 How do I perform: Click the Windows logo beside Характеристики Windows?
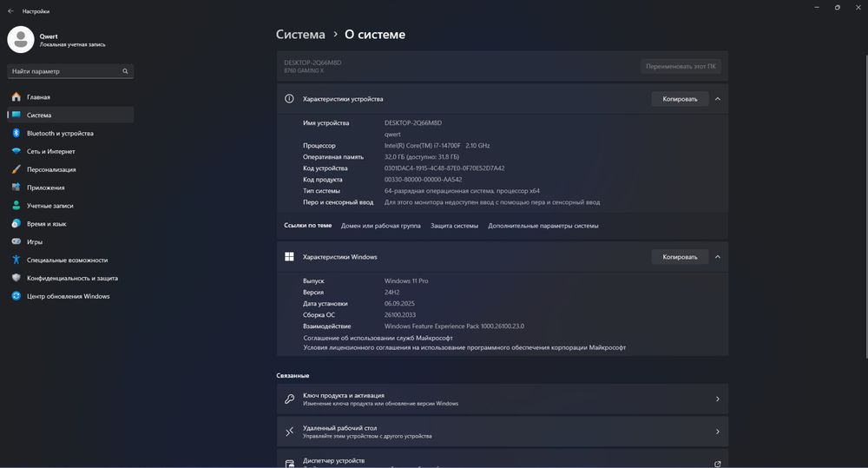click(289, 256)
